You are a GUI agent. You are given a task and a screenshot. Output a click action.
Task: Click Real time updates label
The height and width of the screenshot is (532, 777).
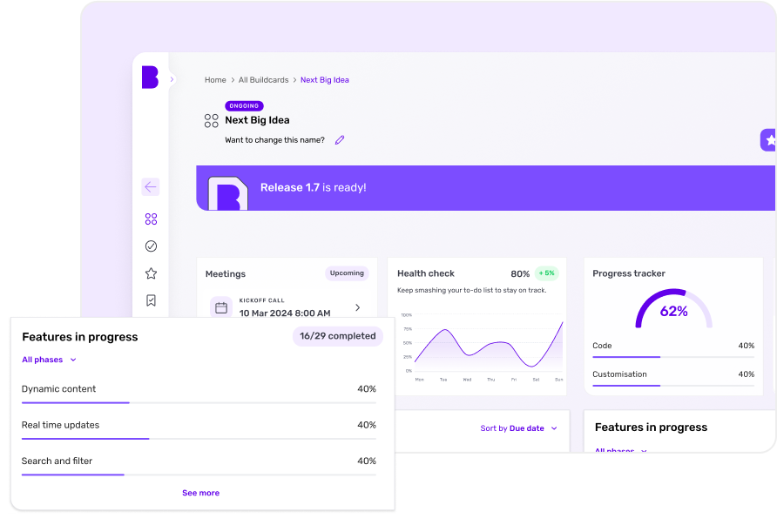coord(60,425)
